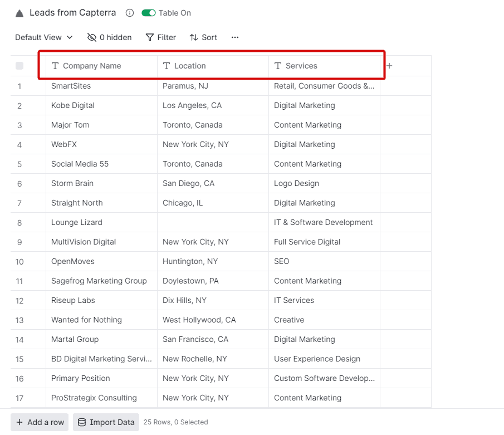Screen dimensions: 504x435
Task: Click the Add a row button
Action: tap(40, 422)
